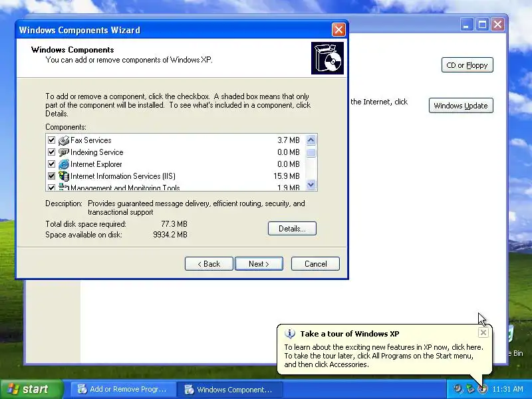Screen dimensions: 532x399
Task: Click the Windows XP tour tray icon
Action: click(x=482, y=389)
